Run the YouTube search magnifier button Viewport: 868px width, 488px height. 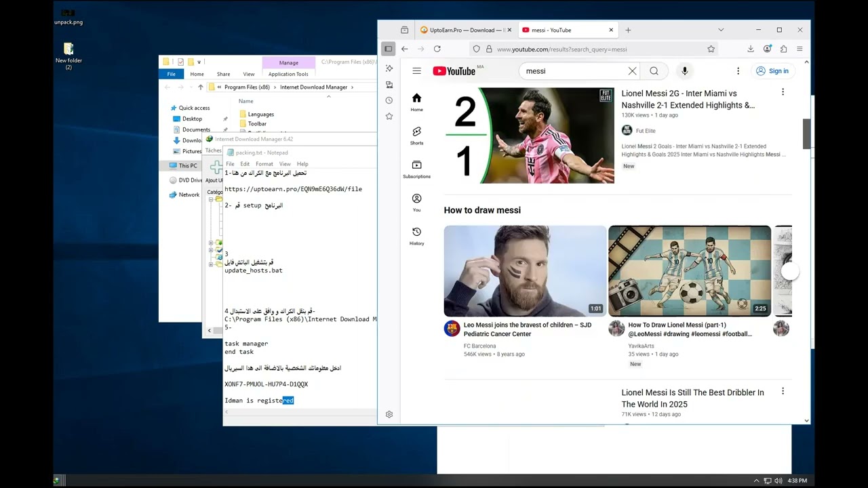[x=654, y=71]
